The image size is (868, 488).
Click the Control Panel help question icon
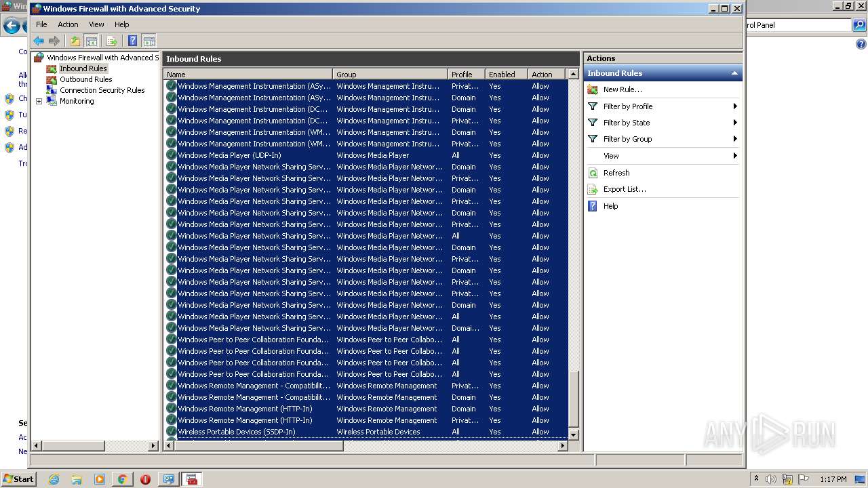click(861, 45)
